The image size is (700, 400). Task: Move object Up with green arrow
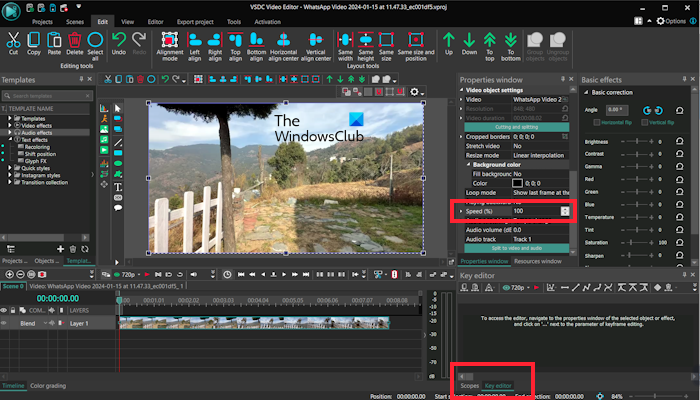[x=449, y=40]
